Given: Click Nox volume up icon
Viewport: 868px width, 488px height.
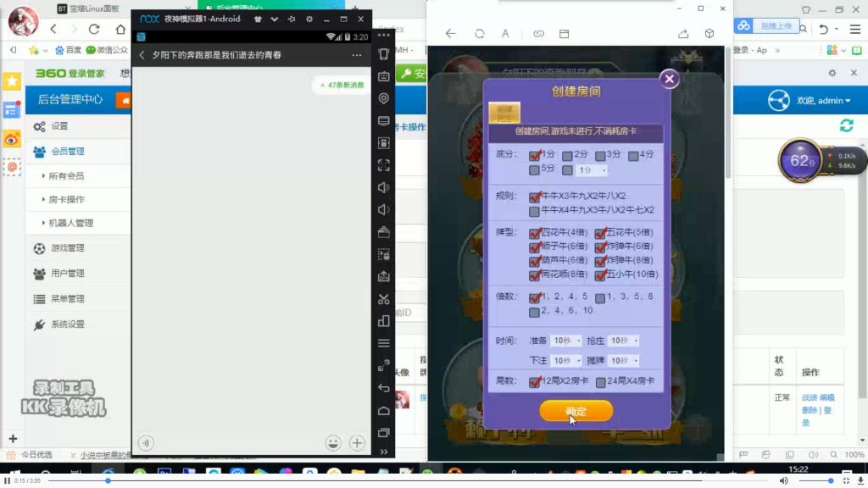Looking at the screenshot, I should 384,187.
